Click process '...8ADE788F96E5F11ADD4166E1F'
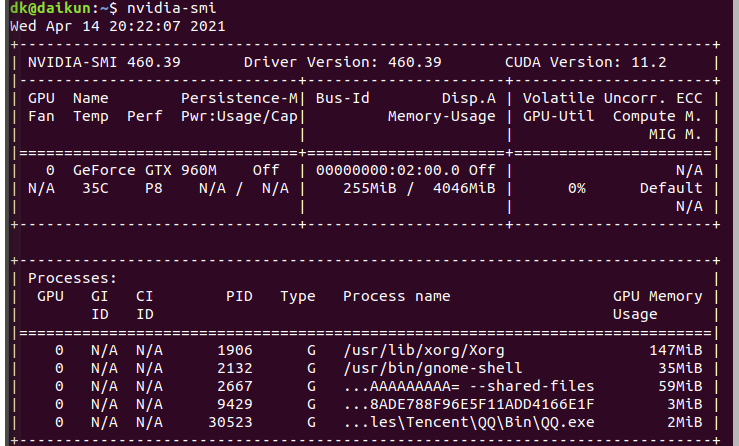Viewport: 739px width, 446px height. coord(469,404)
